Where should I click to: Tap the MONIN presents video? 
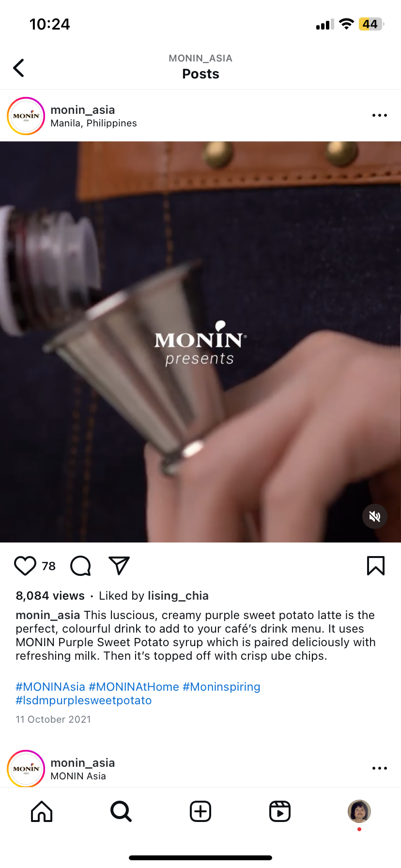click(x=200, y=342)
